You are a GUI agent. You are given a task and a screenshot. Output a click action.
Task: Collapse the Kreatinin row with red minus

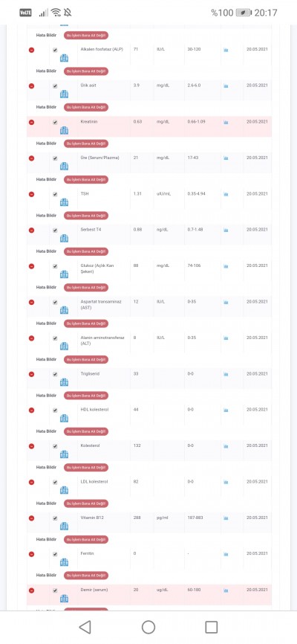point(32,123)
